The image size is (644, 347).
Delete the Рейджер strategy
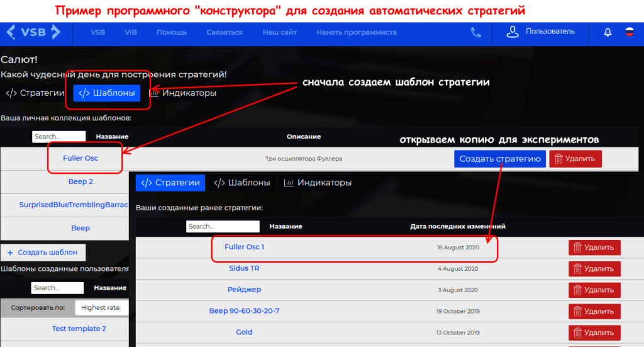tap(594, 290)
